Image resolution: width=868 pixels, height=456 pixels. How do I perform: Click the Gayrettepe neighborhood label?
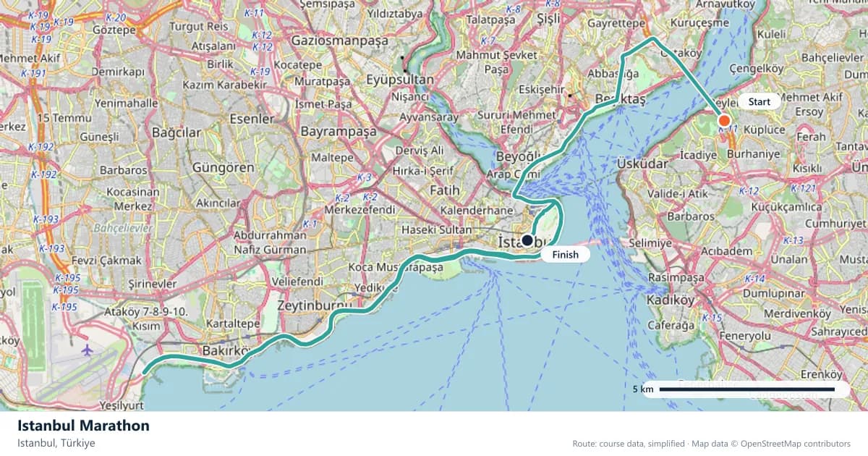point(616,23)
